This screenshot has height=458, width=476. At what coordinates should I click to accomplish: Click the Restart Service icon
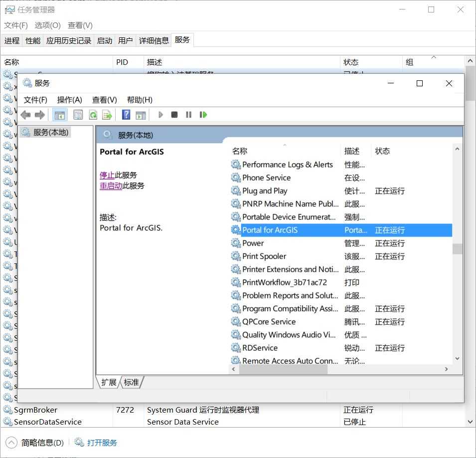[203, 115]
